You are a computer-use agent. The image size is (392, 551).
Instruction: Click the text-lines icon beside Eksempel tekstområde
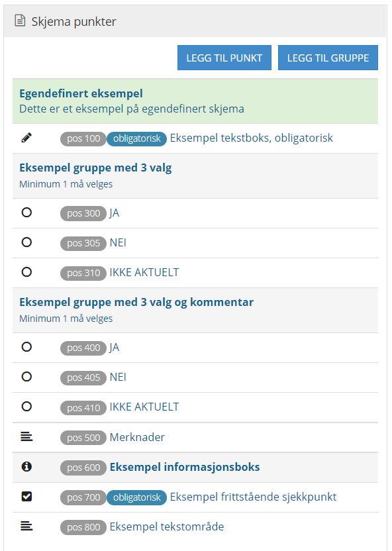(x=26, y=526)
